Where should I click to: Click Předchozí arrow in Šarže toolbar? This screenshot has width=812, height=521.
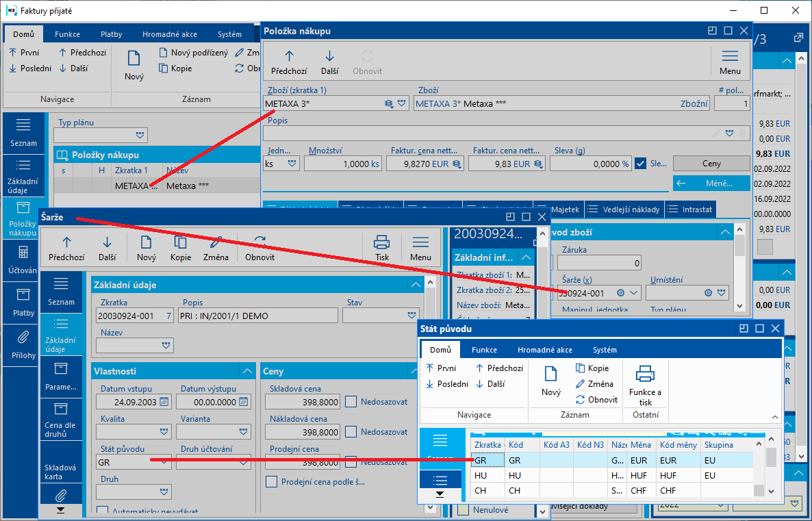(x=66, y=248)
